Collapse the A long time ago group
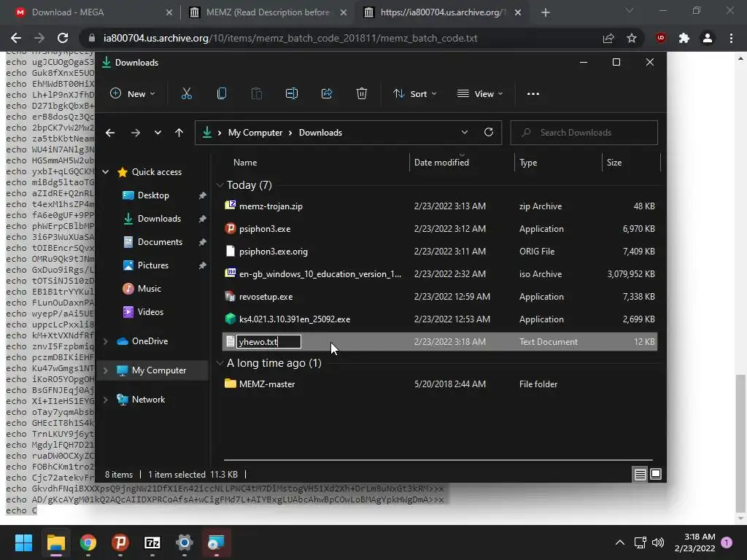Viewport: 747px width, 560px height. click(220, 363)
